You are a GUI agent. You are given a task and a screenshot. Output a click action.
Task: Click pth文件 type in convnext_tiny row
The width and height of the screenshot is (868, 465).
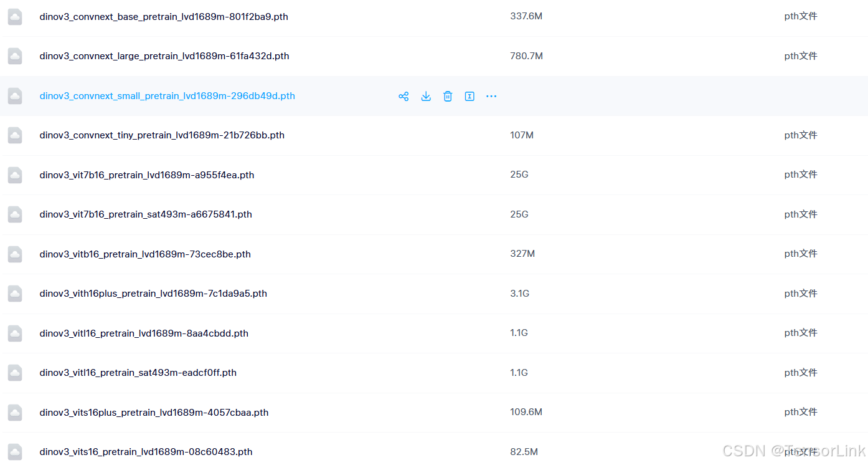pos(801,135)
